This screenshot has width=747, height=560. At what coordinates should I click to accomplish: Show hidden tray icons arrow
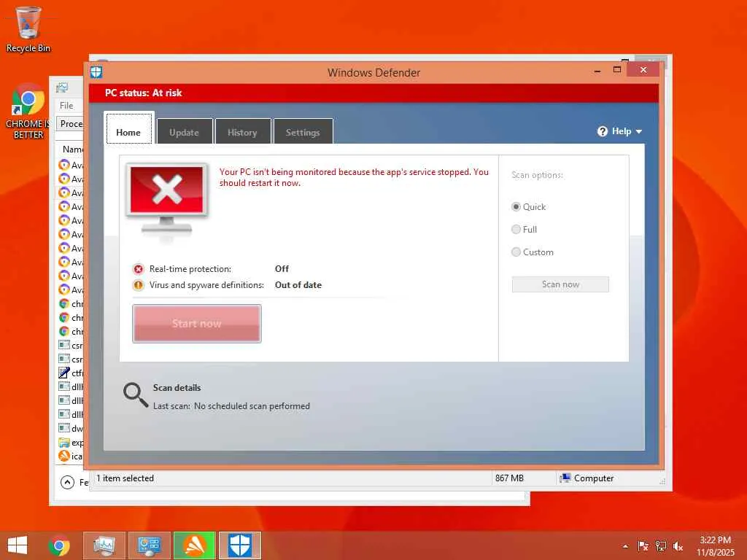625,546
